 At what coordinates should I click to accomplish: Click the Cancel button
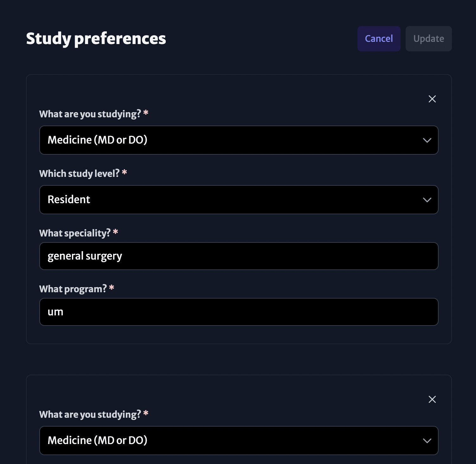click(x=379, y=39)
